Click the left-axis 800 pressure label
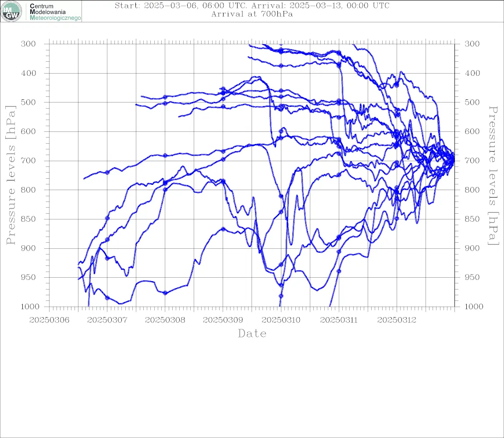504x438 pixels. tap(28, 190)
